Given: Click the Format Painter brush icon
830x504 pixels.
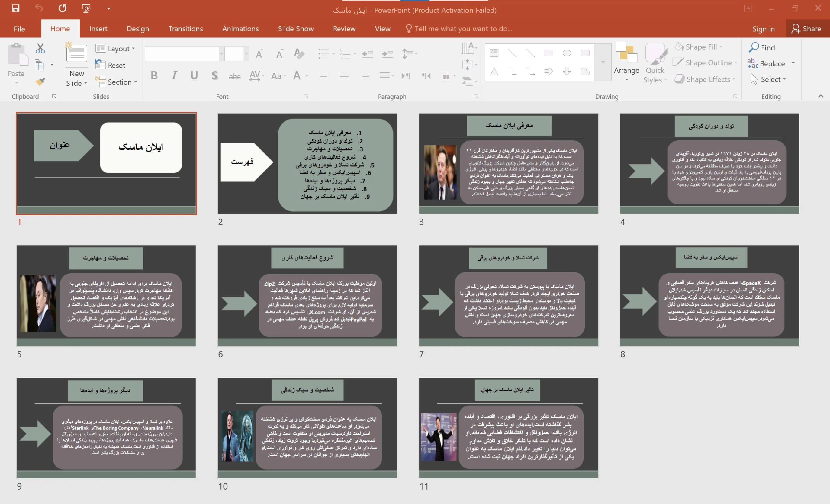Looking at the screenshot, I should coord(41,81).
